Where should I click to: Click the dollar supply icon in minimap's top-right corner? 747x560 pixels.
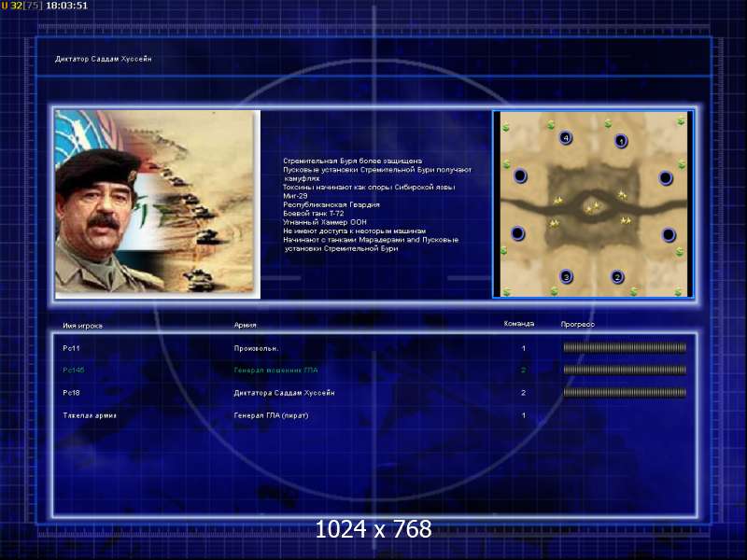[x=681, y=122]
